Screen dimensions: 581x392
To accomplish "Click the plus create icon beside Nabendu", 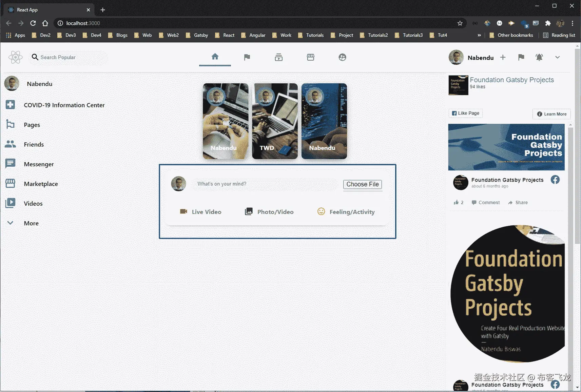I will coord(503,57).
